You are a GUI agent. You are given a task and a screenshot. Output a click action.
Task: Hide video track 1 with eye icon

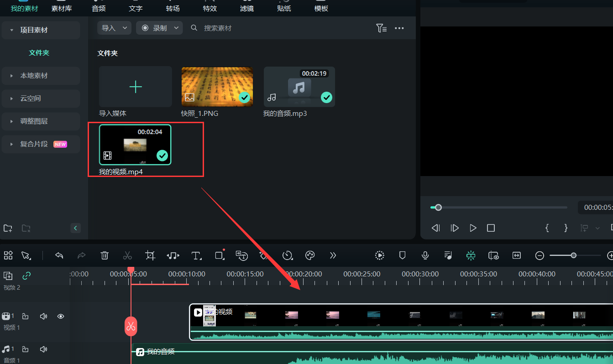[x=60, y=316]
